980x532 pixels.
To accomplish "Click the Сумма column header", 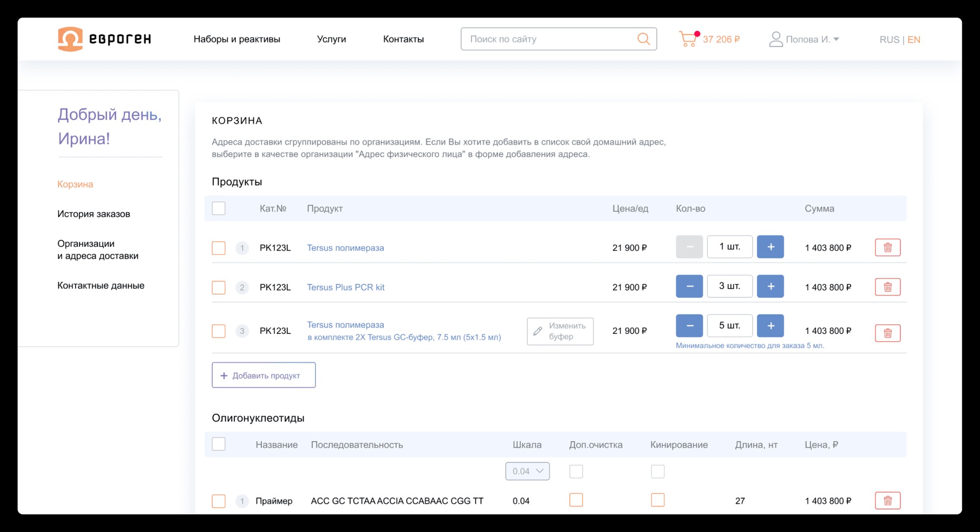I will click(819, 208).
